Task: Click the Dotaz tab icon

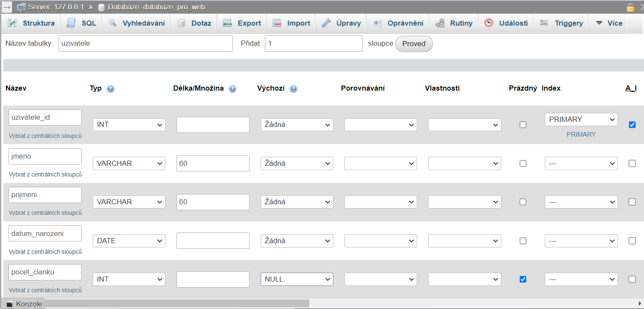Action: click(181, 23)
